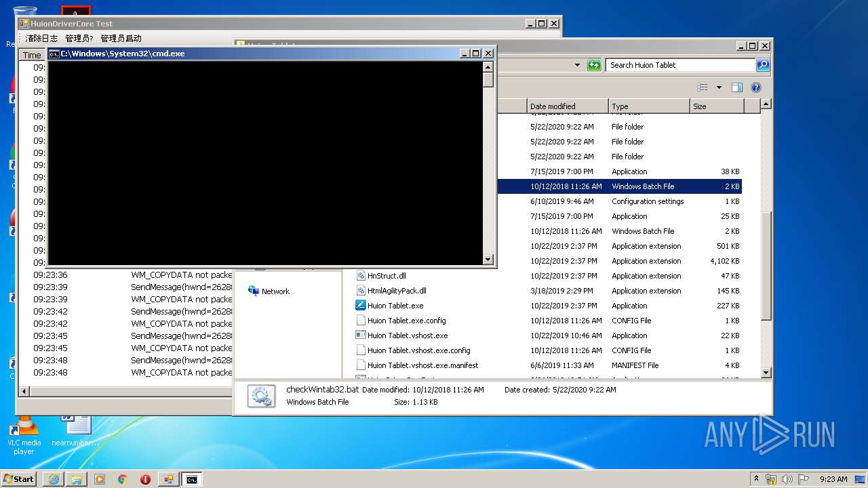Select Huion Tablet.vshost.exe.config file icon
This screenshot has height=488, width=868.
point(361,350)
